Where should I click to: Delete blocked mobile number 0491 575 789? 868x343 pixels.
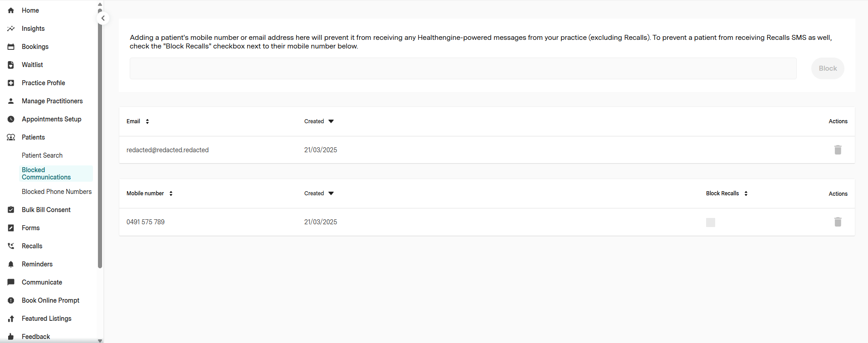pos(838,222)
